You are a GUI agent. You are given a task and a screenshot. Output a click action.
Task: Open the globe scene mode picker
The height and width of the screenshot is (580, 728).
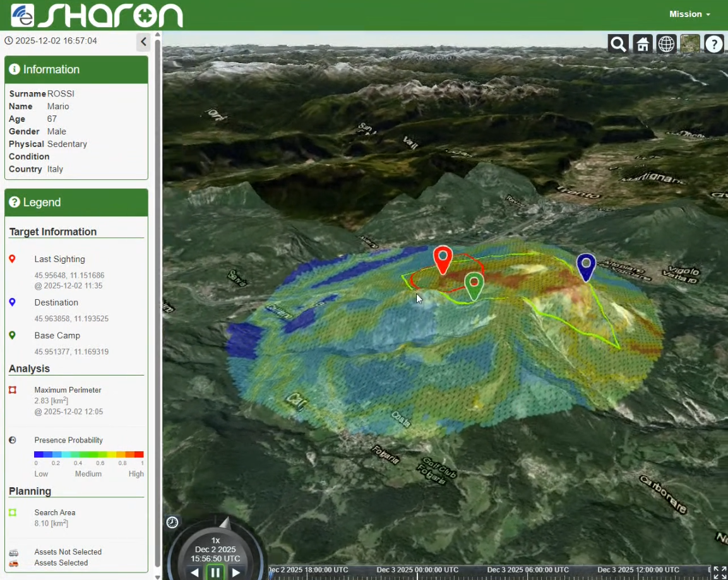point(666,44)
